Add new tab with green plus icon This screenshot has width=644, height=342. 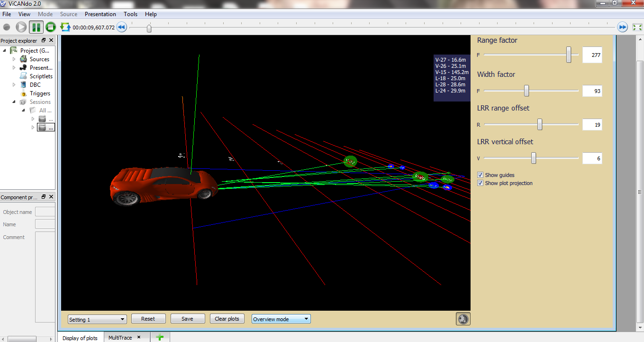160,337
